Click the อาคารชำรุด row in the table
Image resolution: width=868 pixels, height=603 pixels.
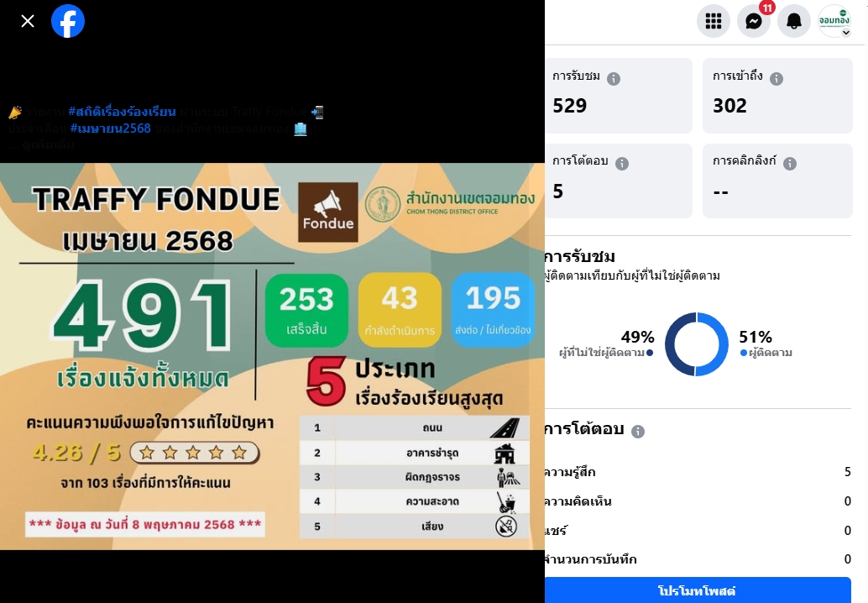tap(415, 453)
